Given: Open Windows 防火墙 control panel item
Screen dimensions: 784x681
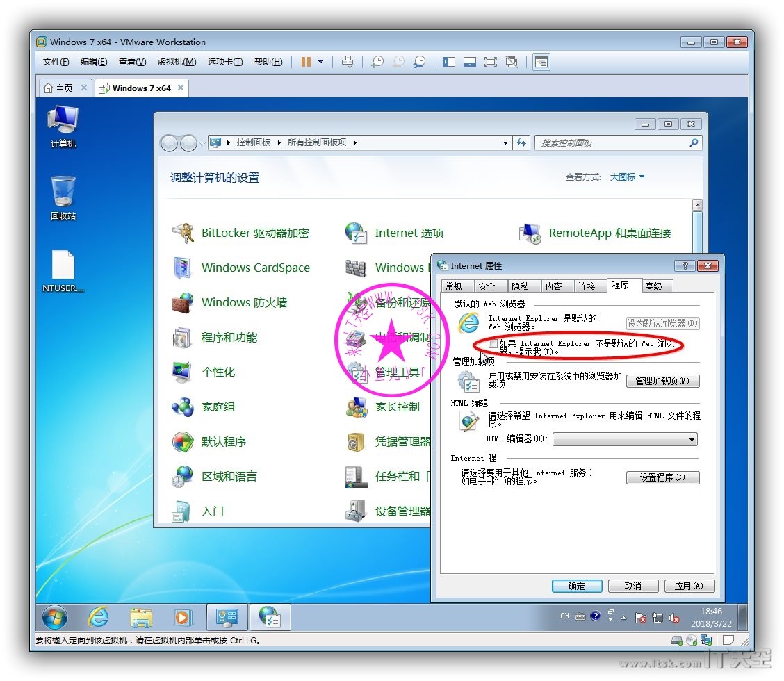Looking at the screenshot, I should (x=243, y=303).
